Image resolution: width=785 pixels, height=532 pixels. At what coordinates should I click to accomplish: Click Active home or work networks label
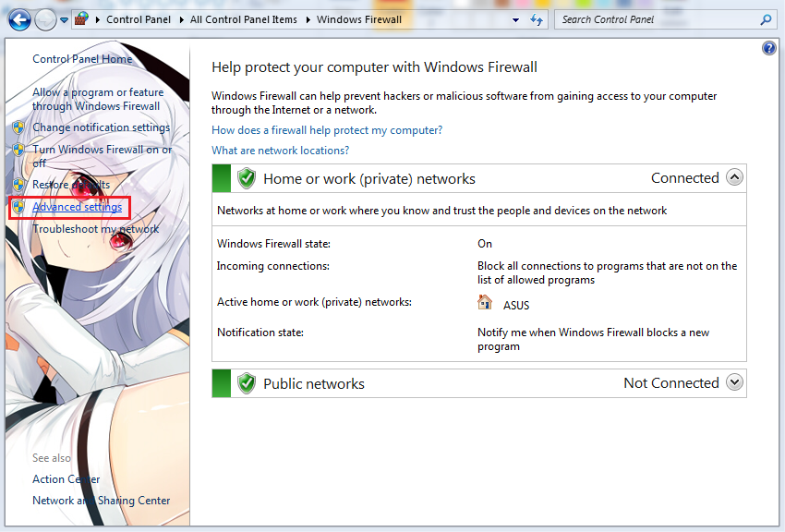point(314,302)
